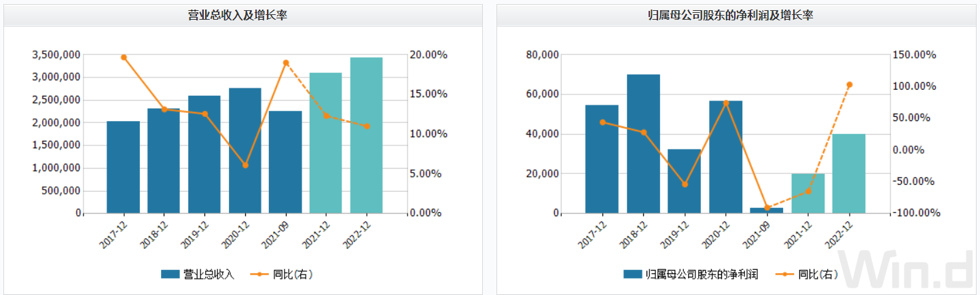
Task: Click the 2022-12 growth-rate point in net profit chart
Action: pyautogui.click(x=849, y=85)
